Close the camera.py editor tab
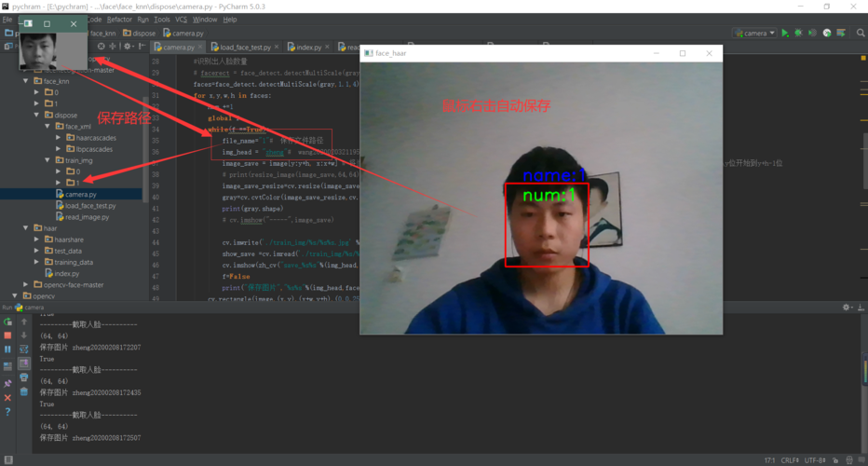This screenshot has width=868, height=466. point(200,48)
